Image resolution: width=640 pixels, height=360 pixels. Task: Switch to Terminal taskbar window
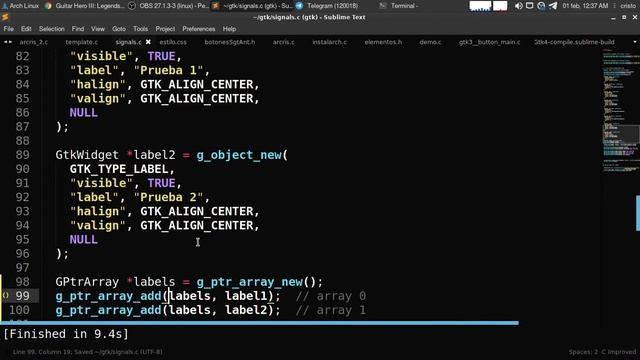click(399, 6)
